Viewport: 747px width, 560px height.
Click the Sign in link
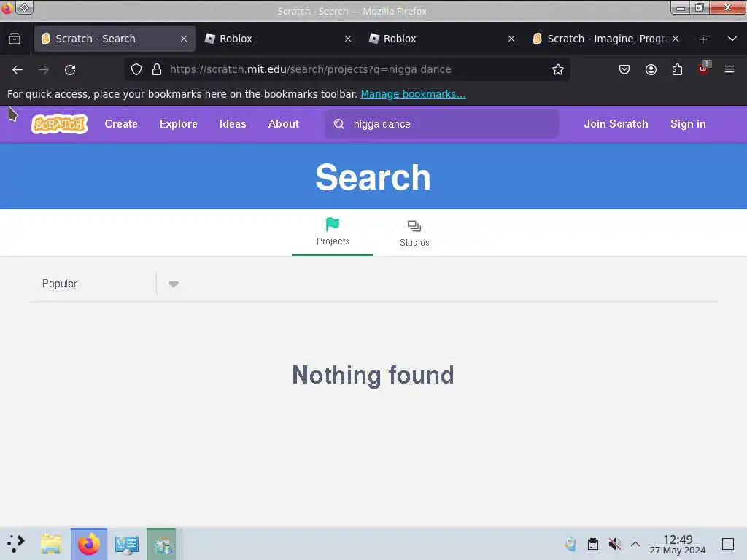point(687,124)
